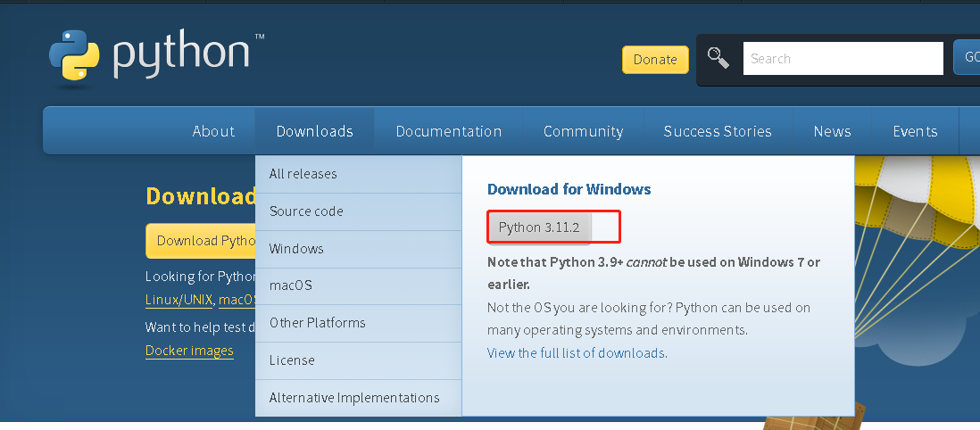980x430 pixels.
Task: Expand the Documentation menu
Action: [448, 131]
